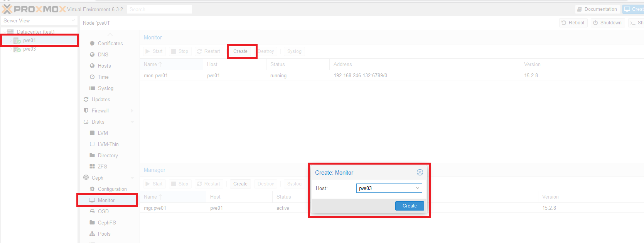This screenshot has height=243, width=644.
Task: Click the Ceph Configuration gear icon
Action: [92, 189]
